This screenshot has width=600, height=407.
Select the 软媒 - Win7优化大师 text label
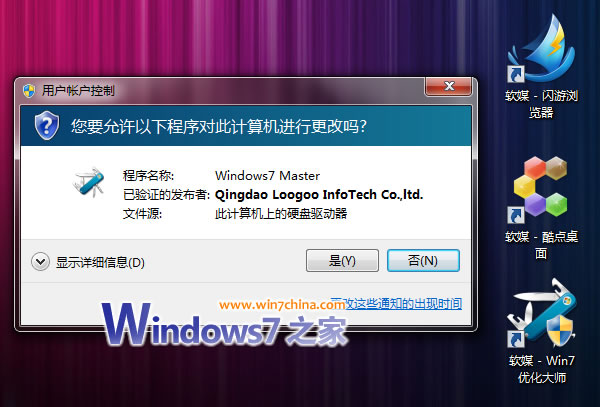coord(542,369)
